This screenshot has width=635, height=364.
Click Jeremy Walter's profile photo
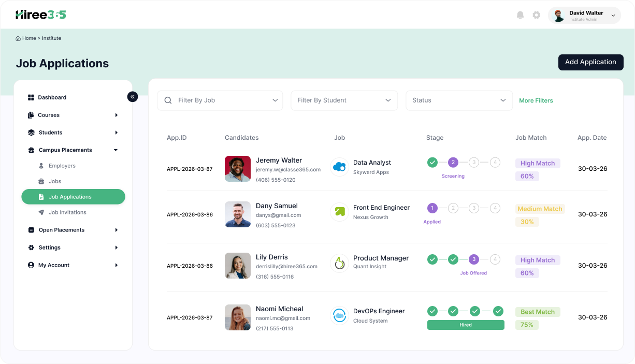[238, 169]
